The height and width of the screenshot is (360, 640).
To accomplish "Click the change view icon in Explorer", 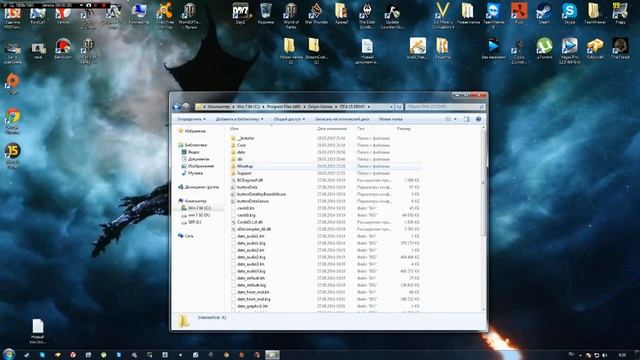I will pos(448,119).
